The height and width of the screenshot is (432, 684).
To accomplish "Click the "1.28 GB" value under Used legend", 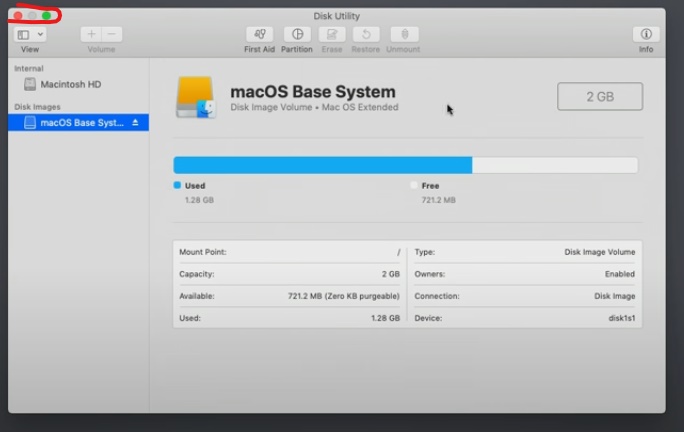I will point(199,200).
